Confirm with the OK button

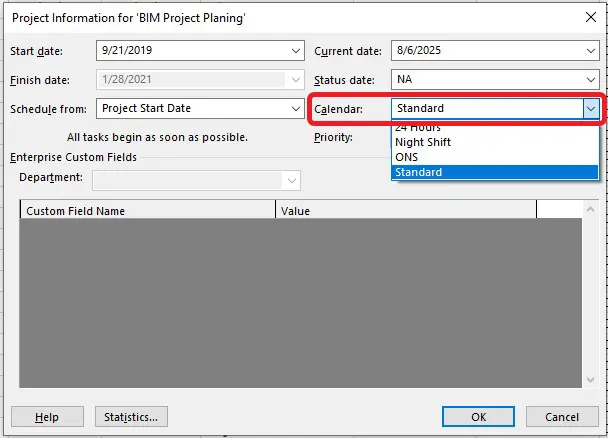(478, 417)
